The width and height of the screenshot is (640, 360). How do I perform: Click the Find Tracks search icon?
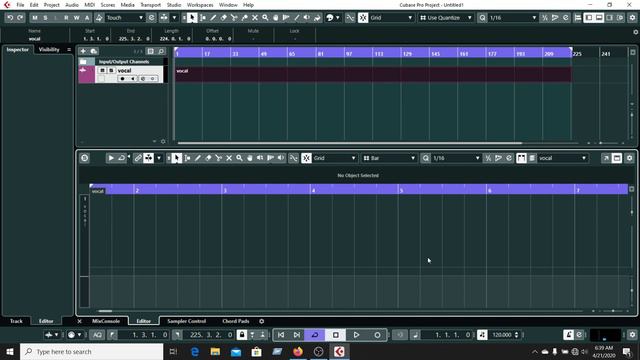tap(161, 51)
